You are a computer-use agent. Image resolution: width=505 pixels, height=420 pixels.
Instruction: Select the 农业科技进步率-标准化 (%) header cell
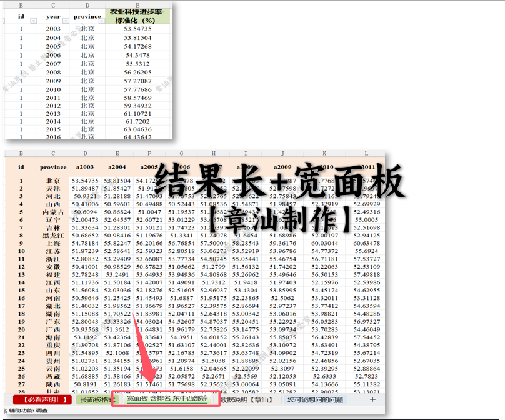[x=137, y=16]
